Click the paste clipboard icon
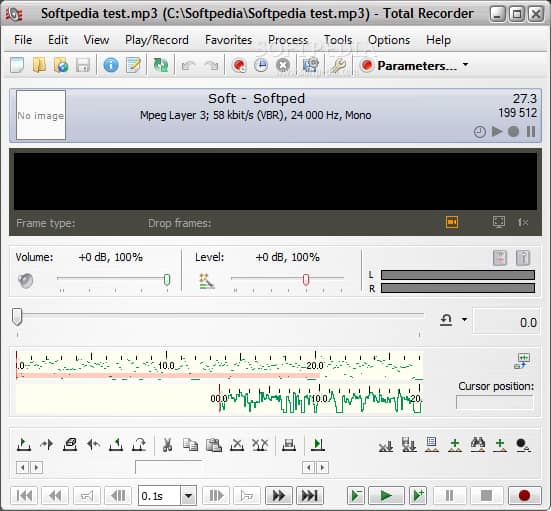The width and height of the screenshot is (551, 511). click(214, 445)
